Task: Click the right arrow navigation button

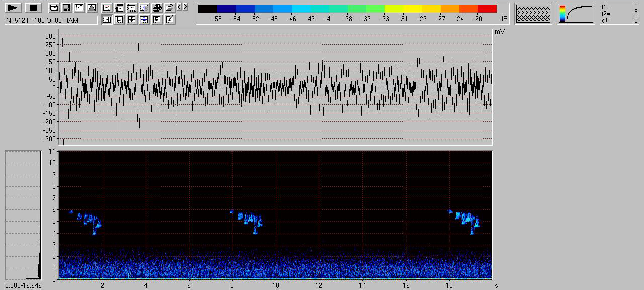Action: tap(186, 7)
